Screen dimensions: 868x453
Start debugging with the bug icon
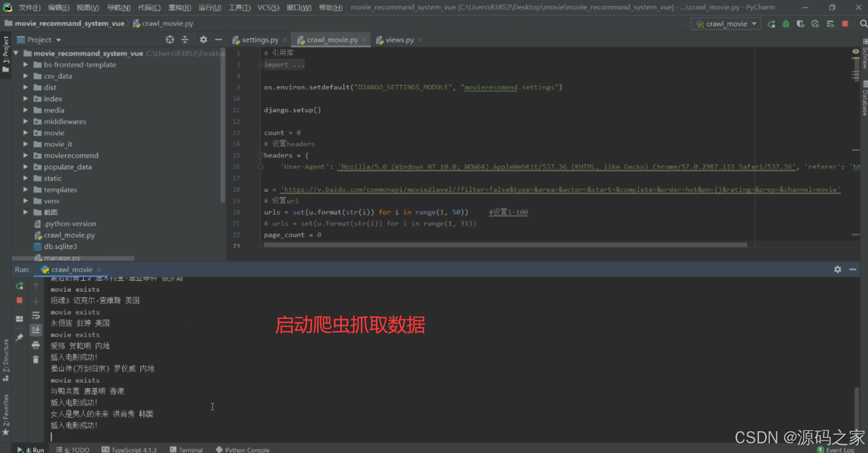pos(786,24)
